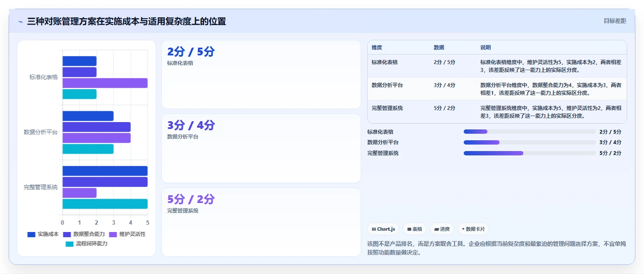644x274 pixels.
Task: Click cyan 流程闭环能力 bar for 标准化表格
Action: pyautogui.click(x=80, y=94)
